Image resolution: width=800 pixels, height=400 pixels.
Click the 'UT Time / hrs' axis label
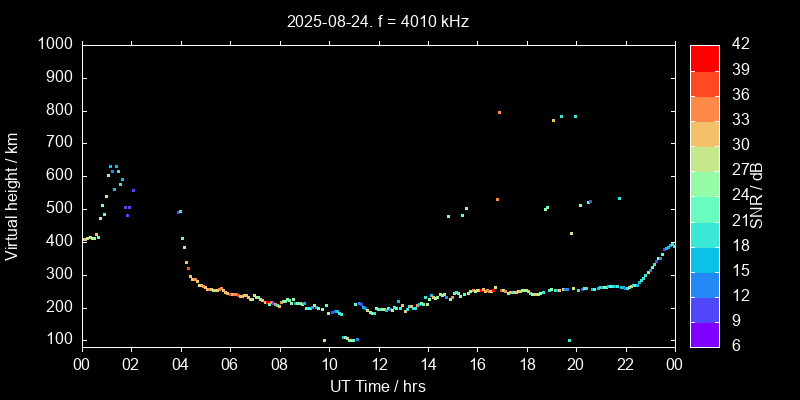pos(377,386)
